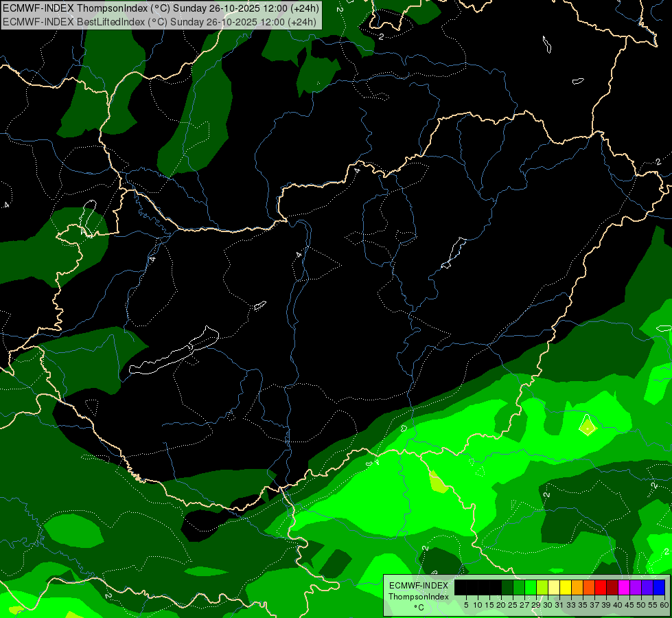Pick the violet 50–55 legend swatch
The width and height of the screenshot is (672, 618).
(647, 587)
